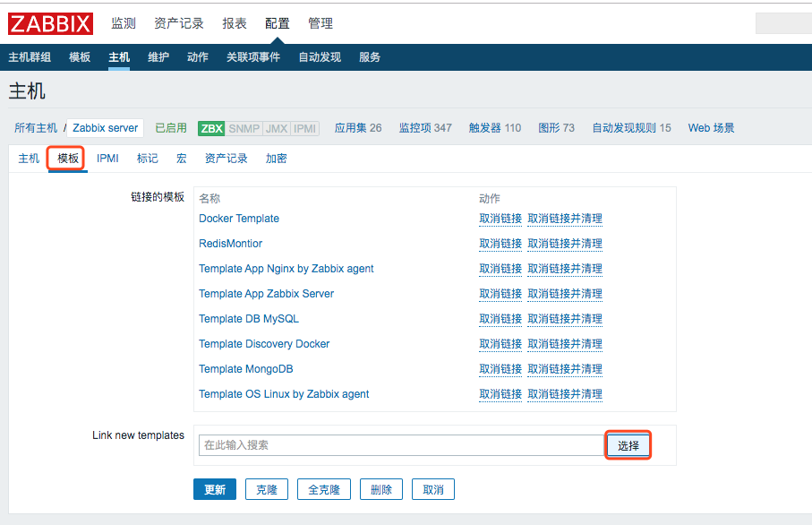Viewport: 812px width, 525px height.
Task: Unlink the RedisMontior template via 取消链接
Action: [500, 244]
